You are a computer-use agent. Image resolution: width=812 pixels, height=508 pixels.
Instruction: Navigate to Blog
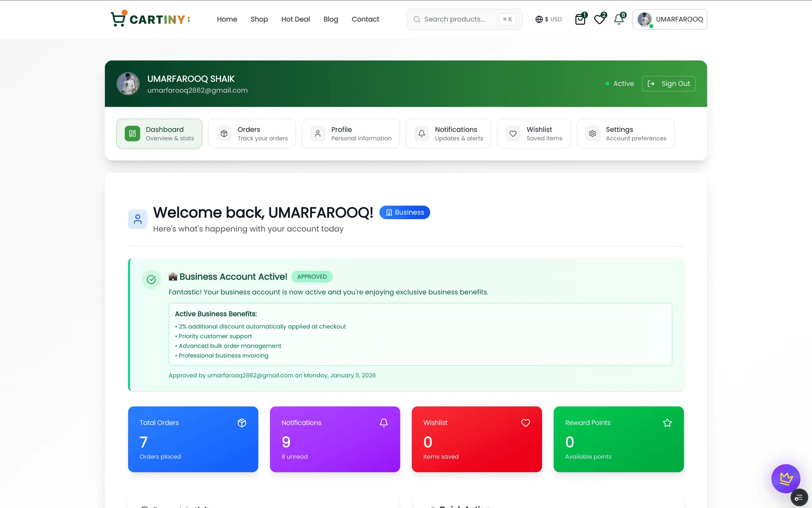pyautogui.click(x=331, y=19)
